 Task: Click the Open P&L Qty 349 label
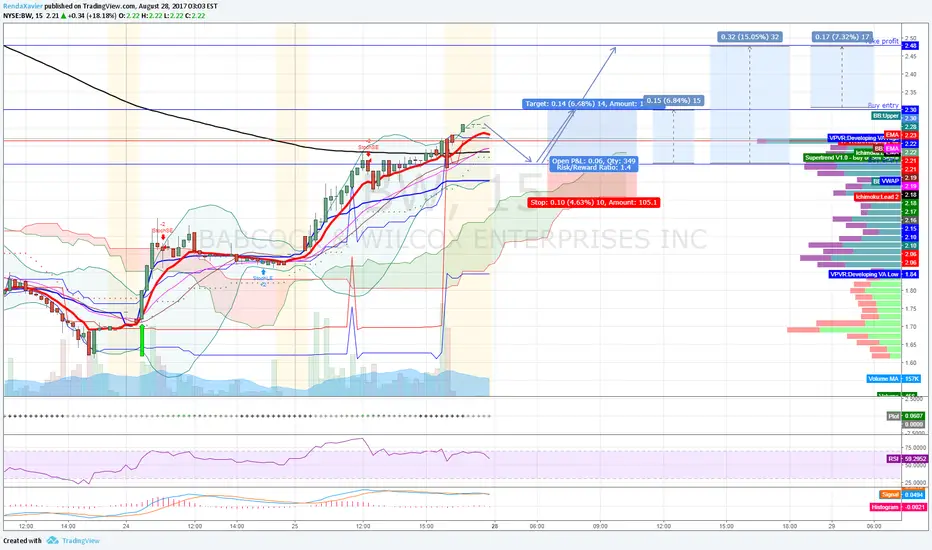click(x=593, y=164)
